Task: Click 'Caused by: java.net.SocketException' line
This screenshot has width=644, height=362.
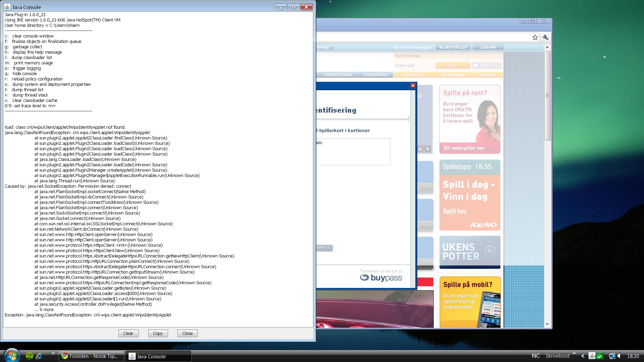Action: click(x=68, y=186)
